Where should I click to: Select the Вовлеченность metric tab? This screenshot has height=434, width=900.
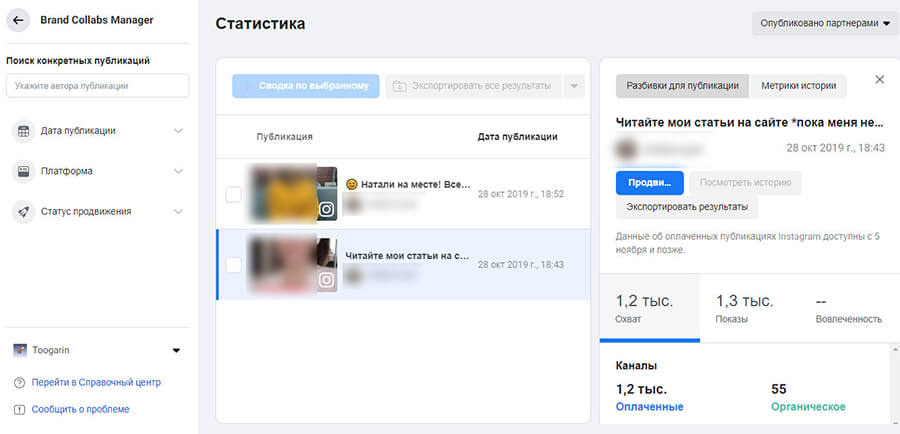click(x=849, y=308)
